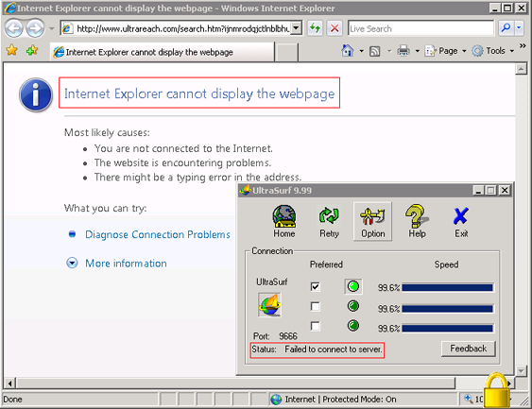Viewport: 532px width, 409px height.
Task: Click the horizontal scrollbar left arrow
Action: pos(9,383)
